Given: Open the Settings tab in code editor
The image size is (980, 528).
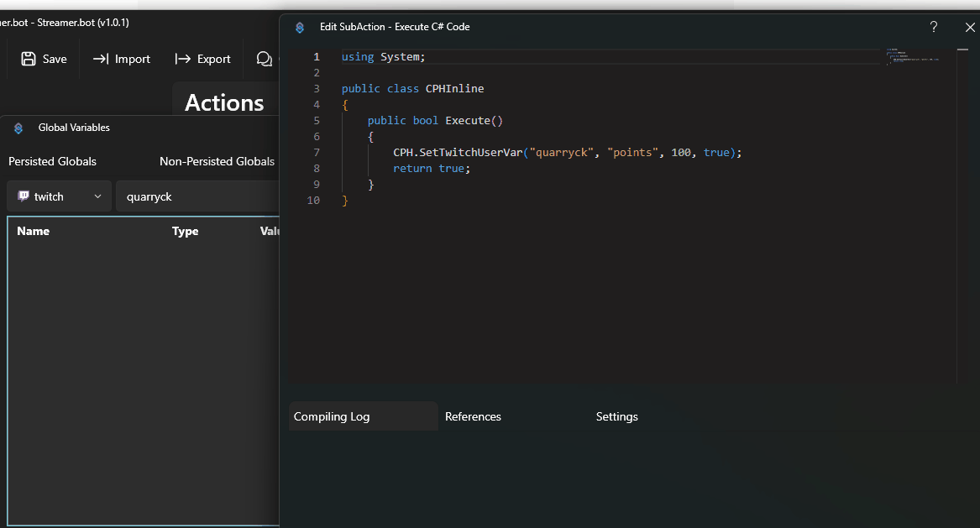Looking at the screenshot, I should pyautogui.click(x=617, y=416).
